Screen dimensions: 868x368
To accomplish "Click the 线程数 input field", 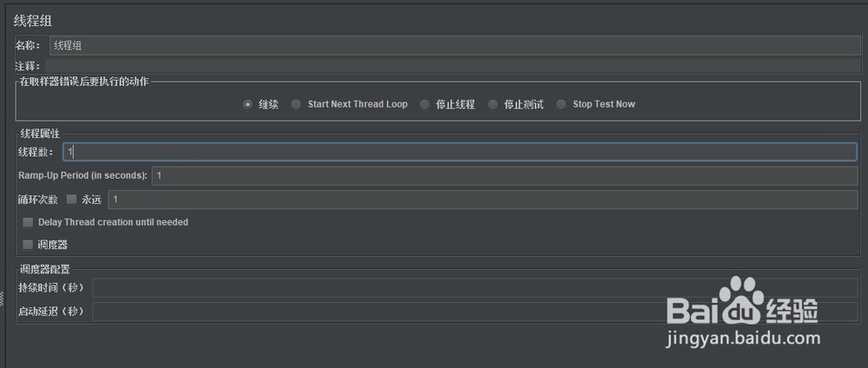I will click(460, 152).
